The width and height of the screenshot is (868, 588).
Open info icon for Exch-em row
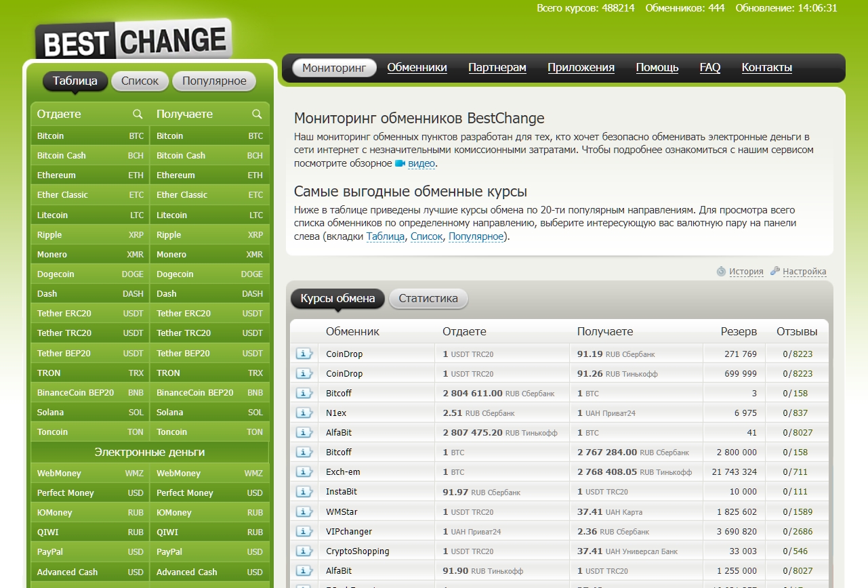point(304,471)
